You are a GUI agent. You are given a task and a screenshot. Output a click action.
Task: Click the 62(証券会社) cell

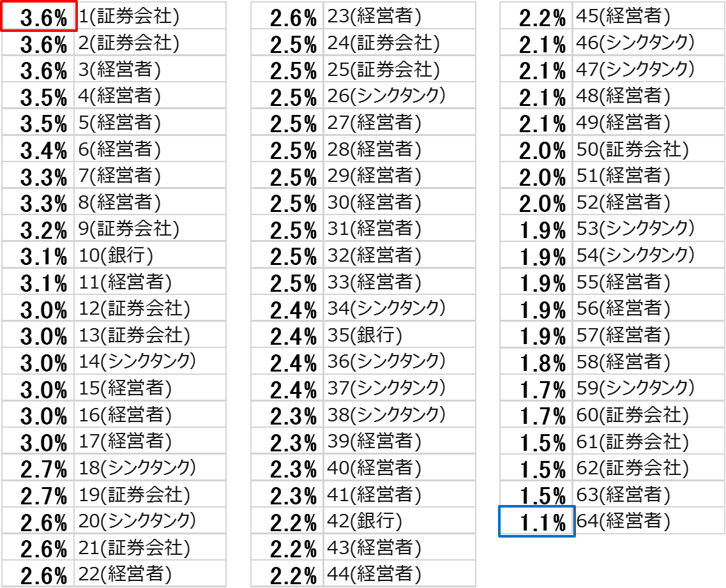pos(648,467)
